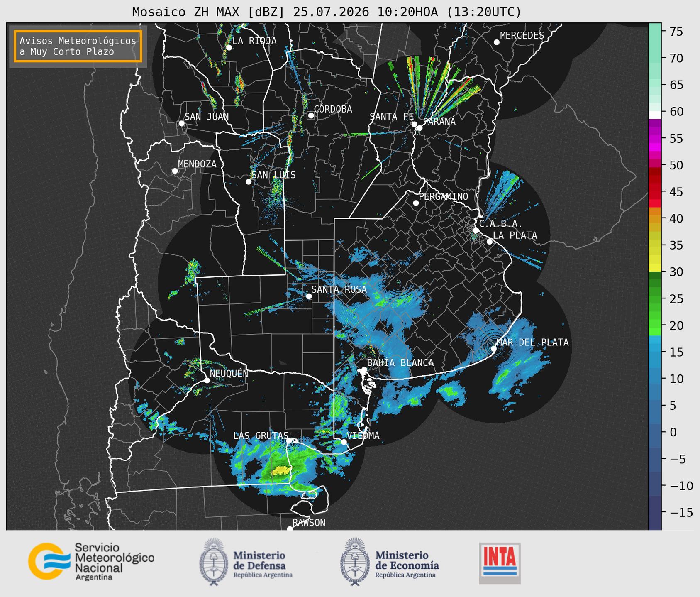Click the INTA logo

coord(500,563)
